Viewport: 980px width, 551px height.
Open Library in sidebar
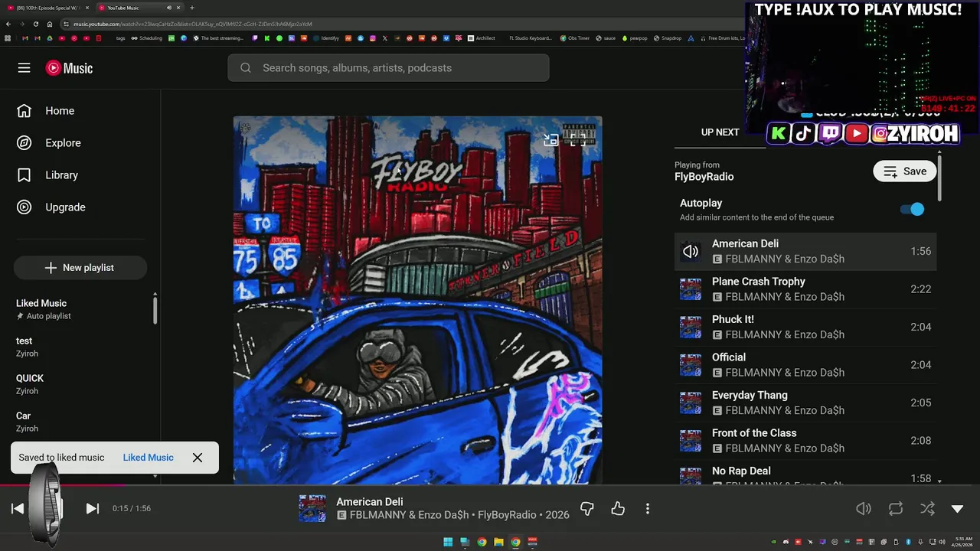(x=80, y=175)
